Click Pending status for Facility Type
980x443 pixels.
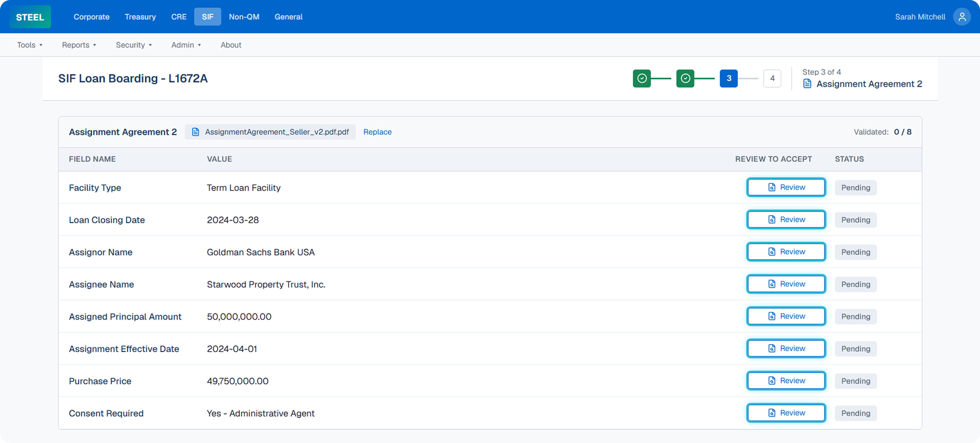[856, 187]
